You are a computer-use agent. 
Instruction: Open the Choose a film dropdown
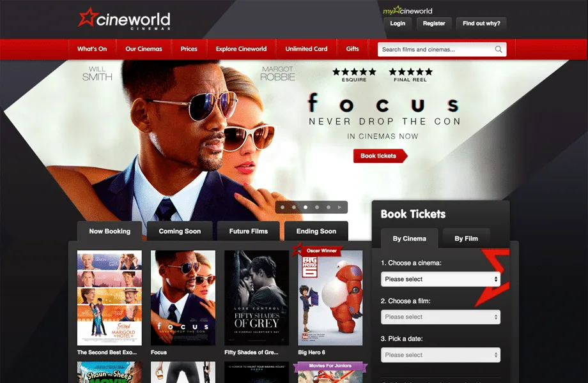point(440,317)
